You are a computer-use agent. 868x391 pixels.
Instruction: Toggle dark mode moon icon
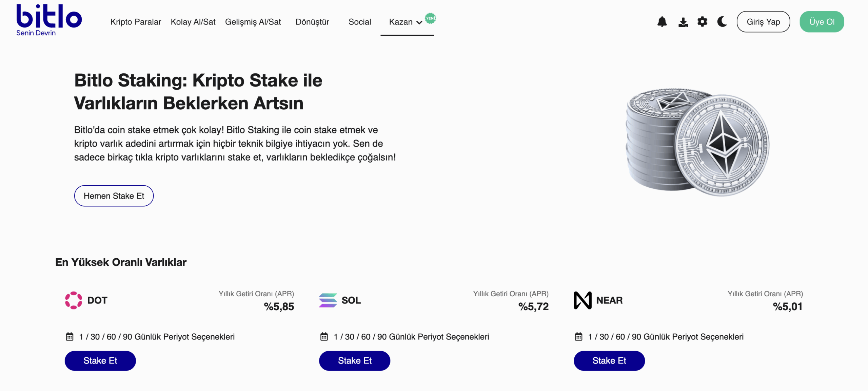[722, 22]
